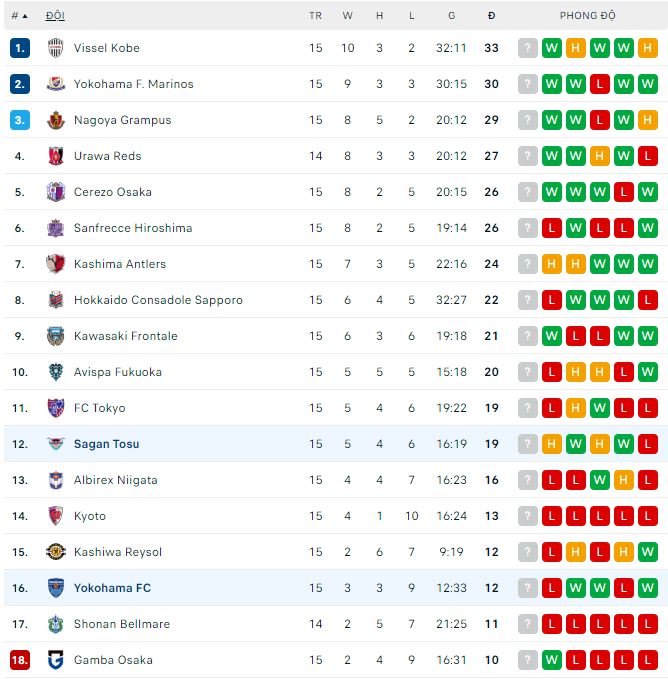Click the Urawa Reds club logo
Viewport: 668px width, 679px height.
pyautogui.click(x=56, y=156)
